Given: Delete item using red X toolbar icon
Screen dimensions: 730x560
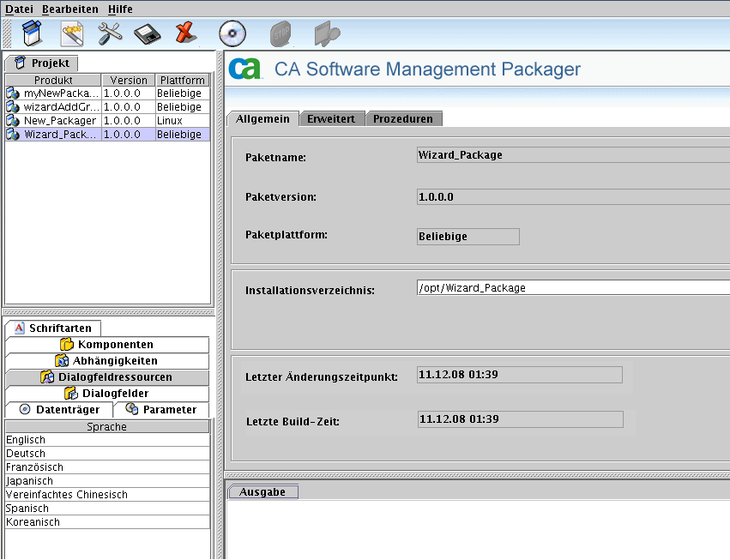Looking at the screenshot, I should (186, 33).
